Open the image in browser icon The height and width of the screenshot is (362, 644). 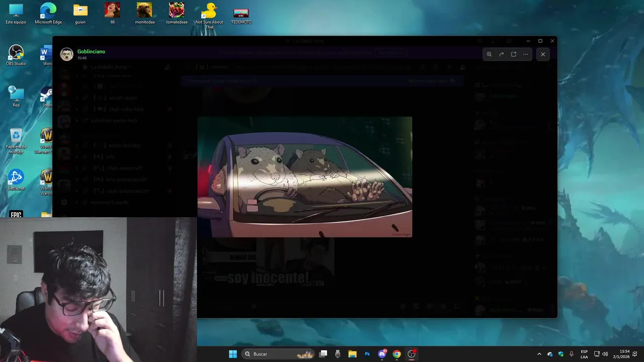514,54
